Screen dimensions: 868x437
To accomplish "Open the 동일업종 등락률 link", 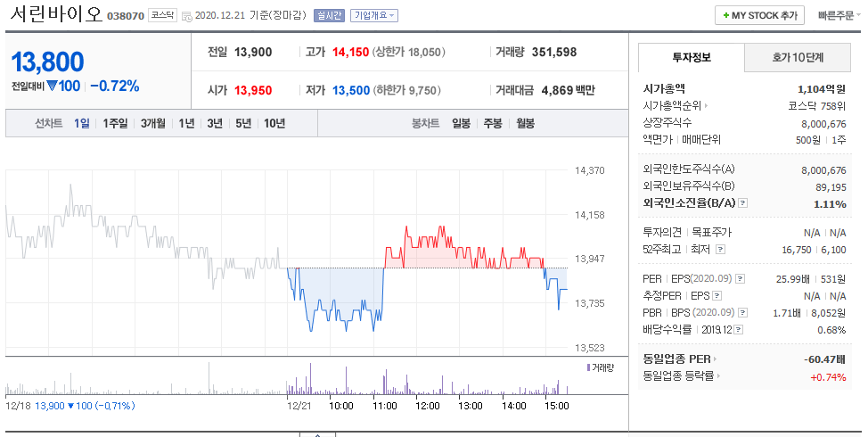I will coord(679,376).
